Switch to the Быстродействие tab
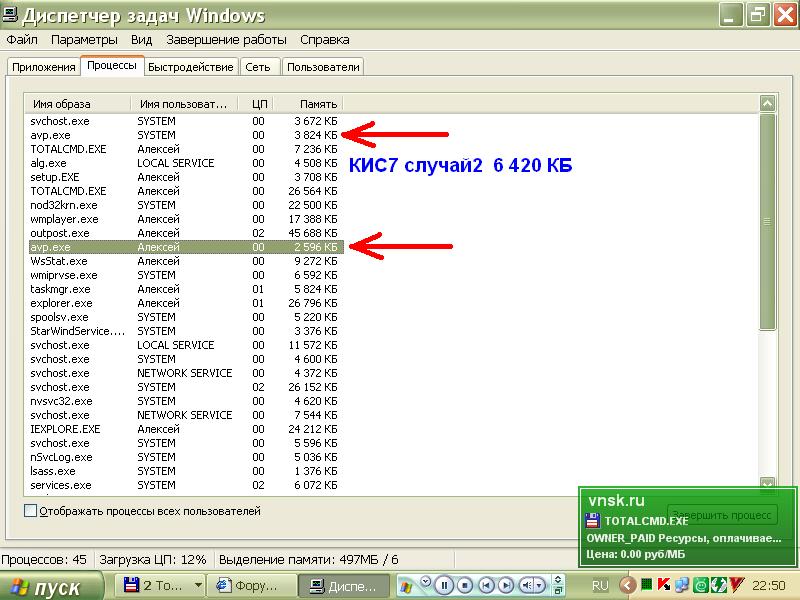800x600 pixels. 191,67
